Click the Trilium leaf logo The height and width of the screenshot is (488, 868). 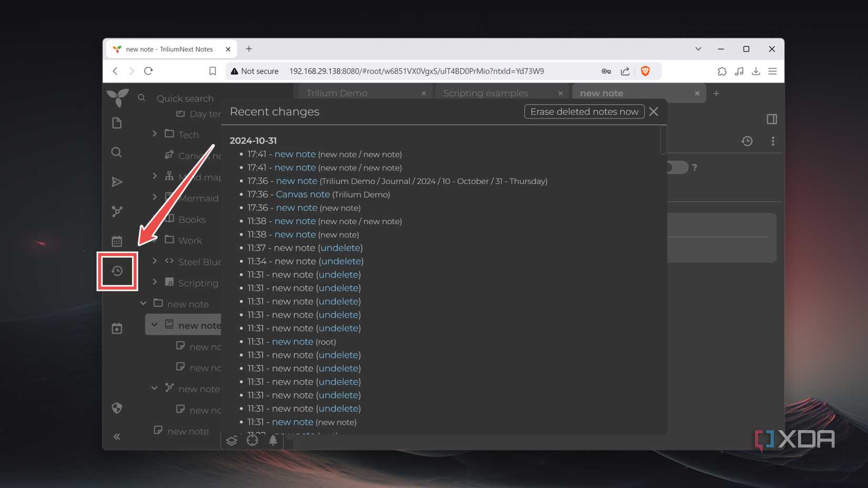117,98
